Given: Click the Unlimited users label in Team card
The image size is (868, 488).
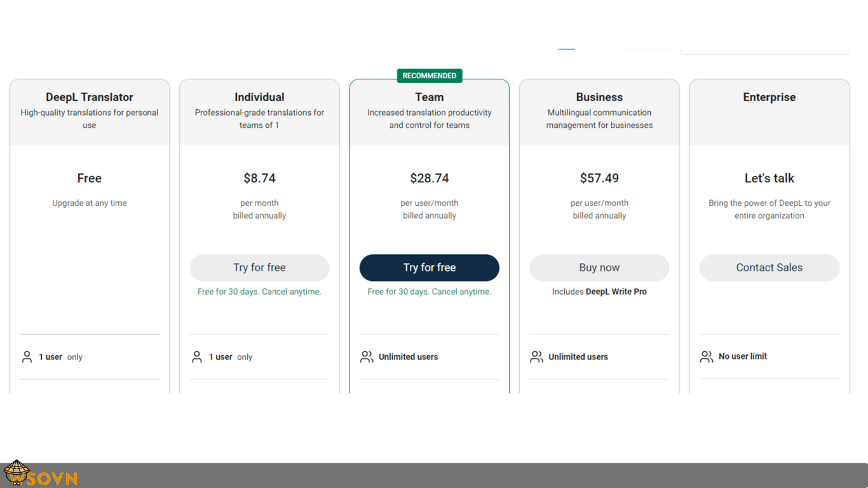Looking at the screenshot, I should coord(408,357).
